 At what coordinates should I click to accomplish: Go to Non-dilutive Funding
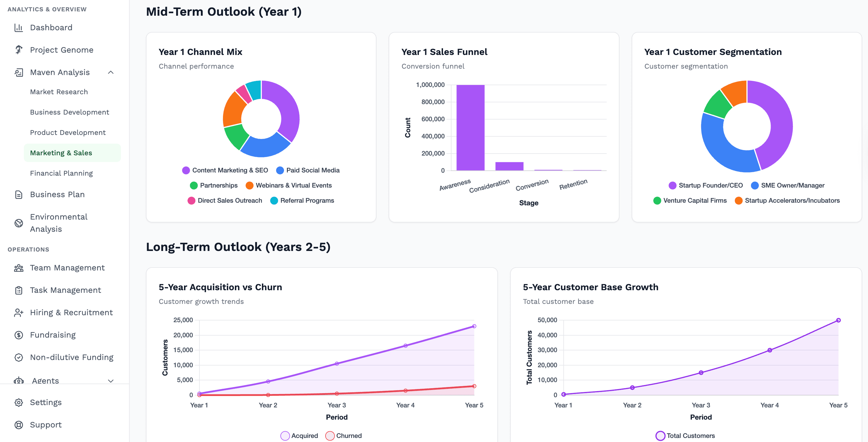tap(72, 357)
